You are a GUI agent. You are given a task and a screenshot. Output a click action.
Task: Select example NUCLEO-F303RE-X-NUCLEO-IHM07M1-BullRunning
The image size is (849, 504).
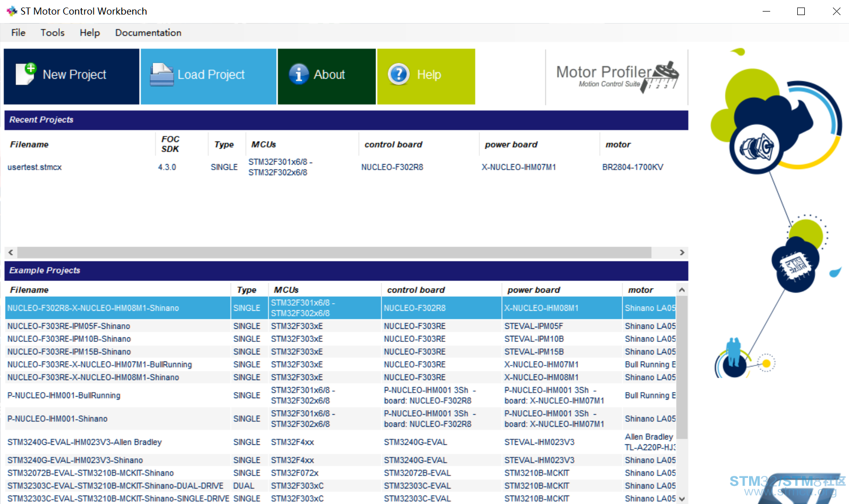[340, 364]
